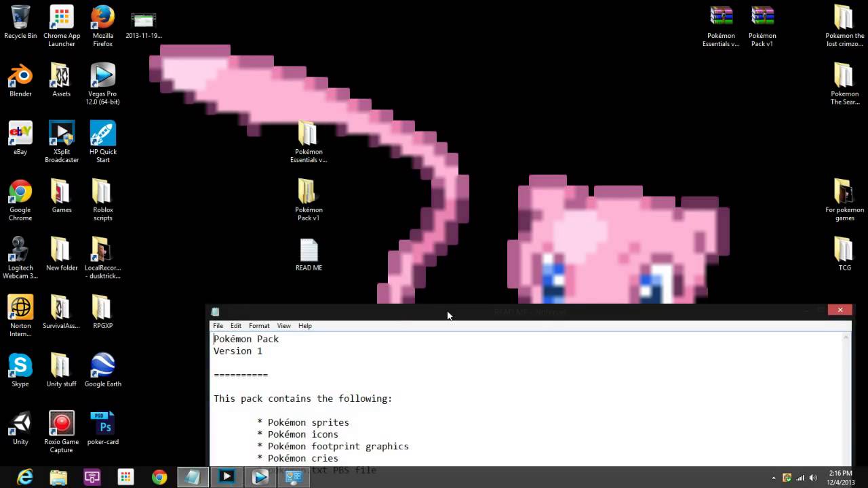Select the Pokemon The Sear... folder
Image resolution: width=868 pixels, height=488 pixels.
(844, 84)
